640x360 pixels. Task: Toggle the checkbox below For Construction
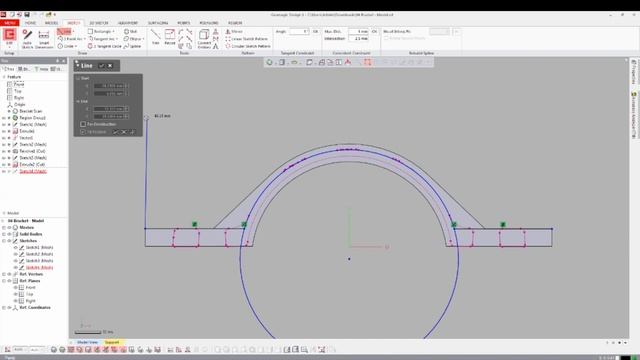coord(83,132)
